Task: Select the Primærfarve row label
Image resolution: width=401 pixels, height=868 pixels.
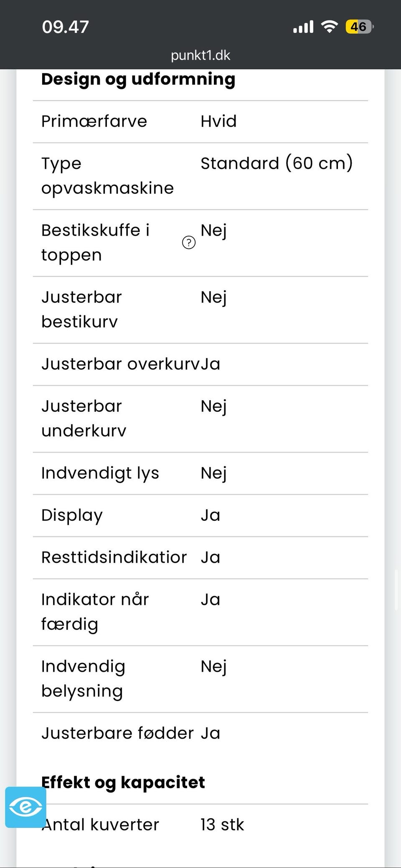Action: (94, 122)
